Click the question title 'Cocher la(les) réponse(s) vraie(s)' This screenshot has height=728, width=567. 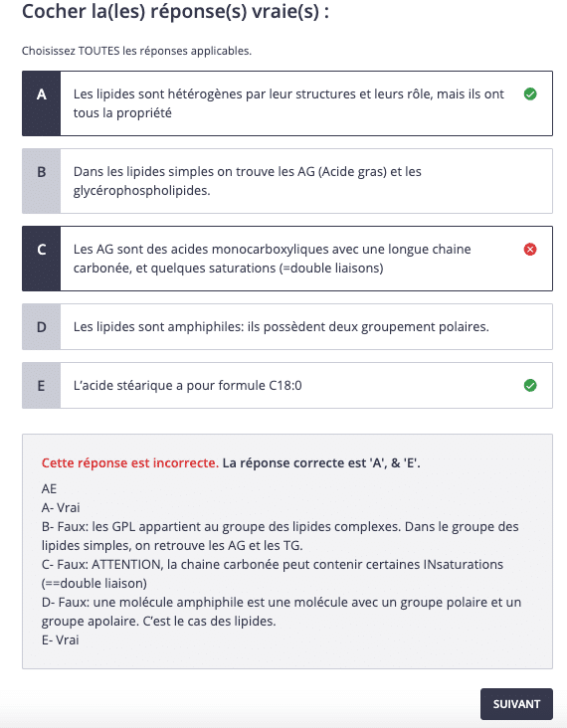point(175,12)
